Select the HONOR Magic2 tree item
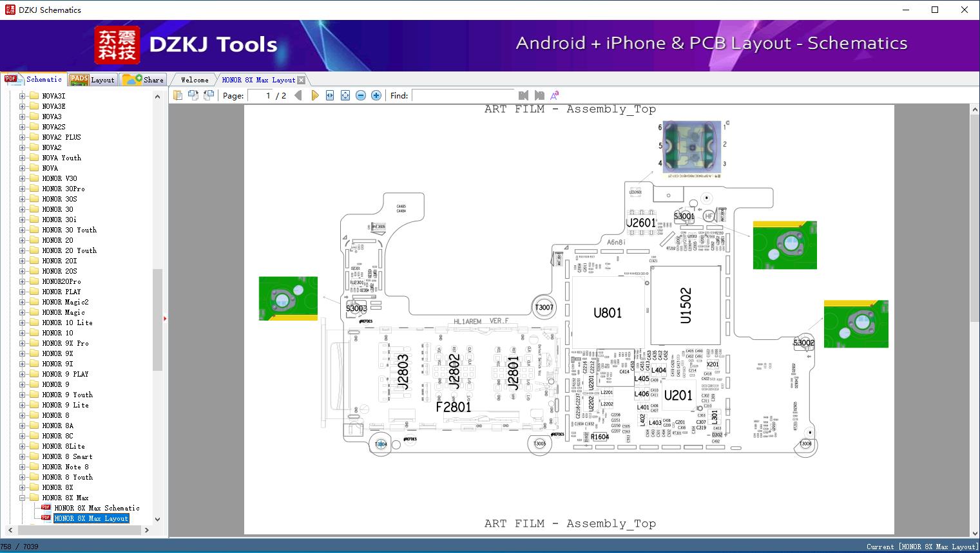This screenshot has width=980, height=553. pyautogui.click(x=65, y=302)
